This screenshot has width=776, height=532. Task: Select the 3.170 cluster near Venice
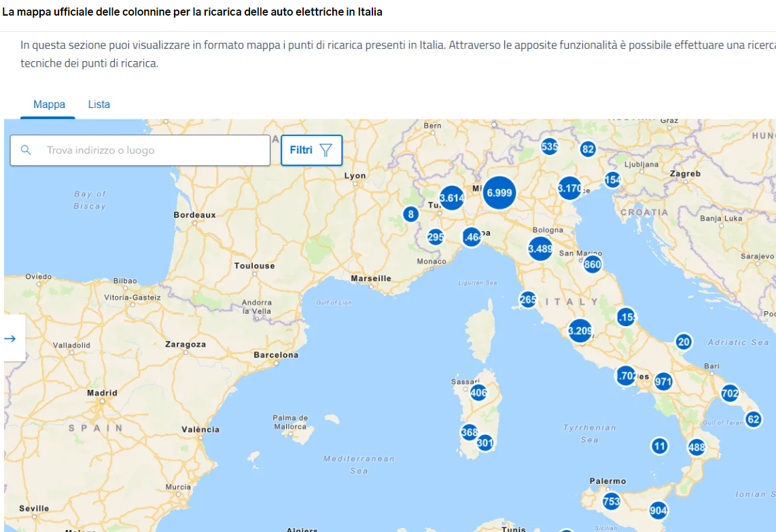tap(569, 188)
